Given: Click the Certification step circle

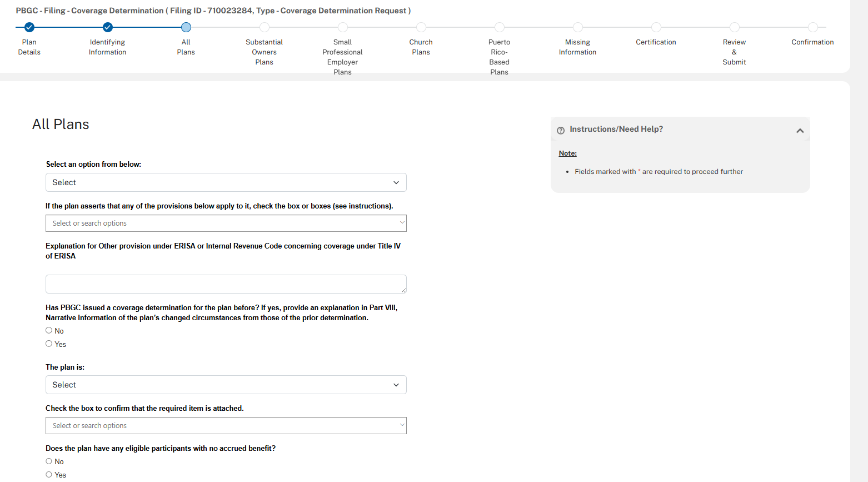Looking at the screenshot, I should pyautogui.click(x=656, y=27).
